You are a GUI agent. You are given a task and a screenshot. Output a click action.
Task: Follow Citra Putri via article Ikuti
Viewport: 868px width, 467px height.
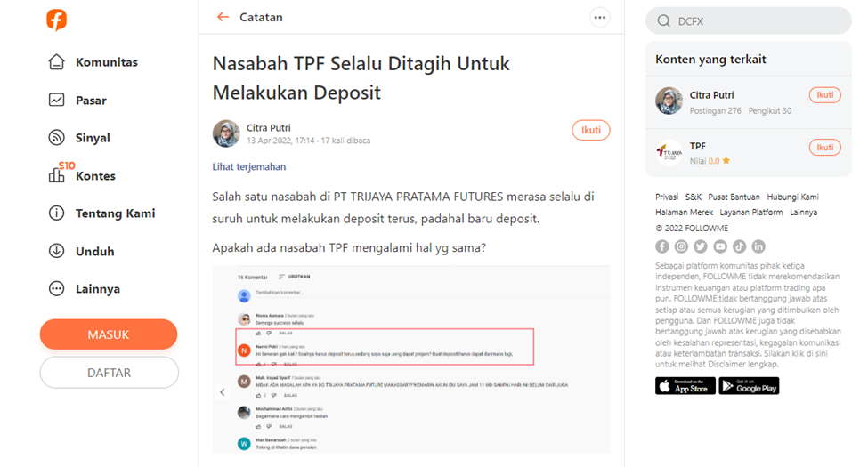point(590,130)
